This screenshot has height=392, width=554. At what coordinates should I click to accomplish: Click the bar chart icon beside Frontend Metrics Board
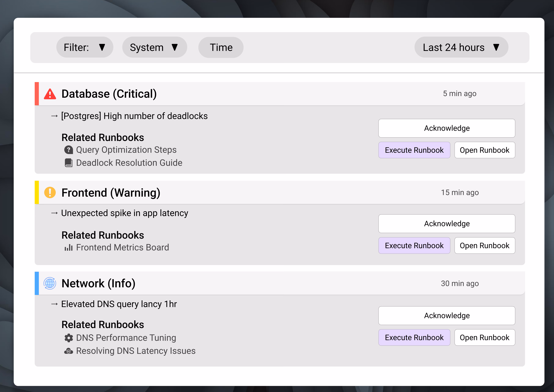click(x=69, y=248)
